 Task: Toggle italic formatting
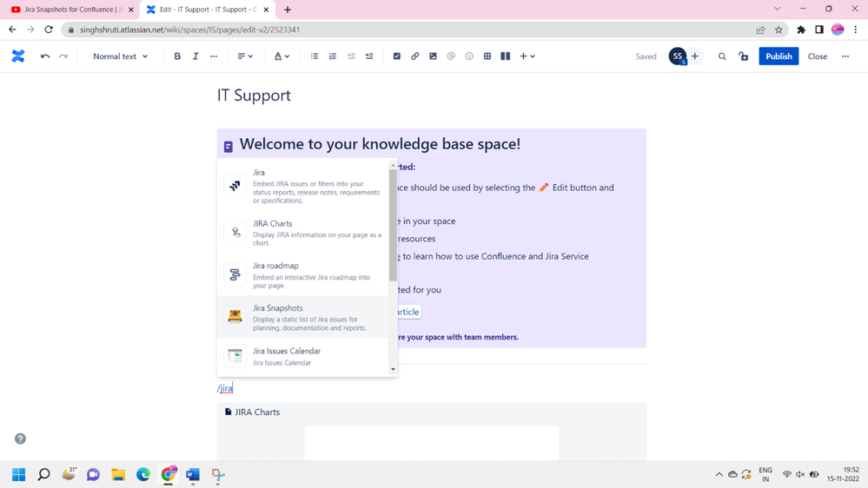pyautogui.click(x=195, y=56)
